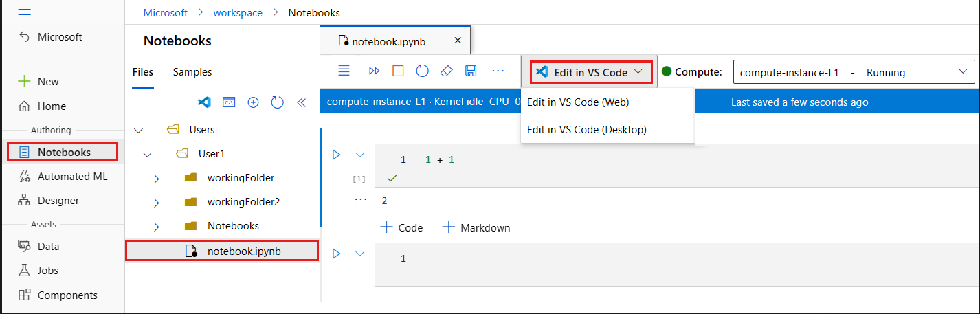Clear all outputs with the eraser icon
Image resolution: width=980 pixels, height=314 pixels.
coord(447,71)
